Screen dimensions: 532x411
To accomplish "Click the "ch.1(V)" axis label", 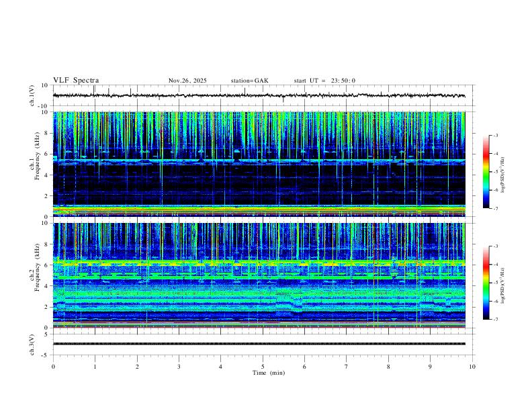I will point(32,95).
